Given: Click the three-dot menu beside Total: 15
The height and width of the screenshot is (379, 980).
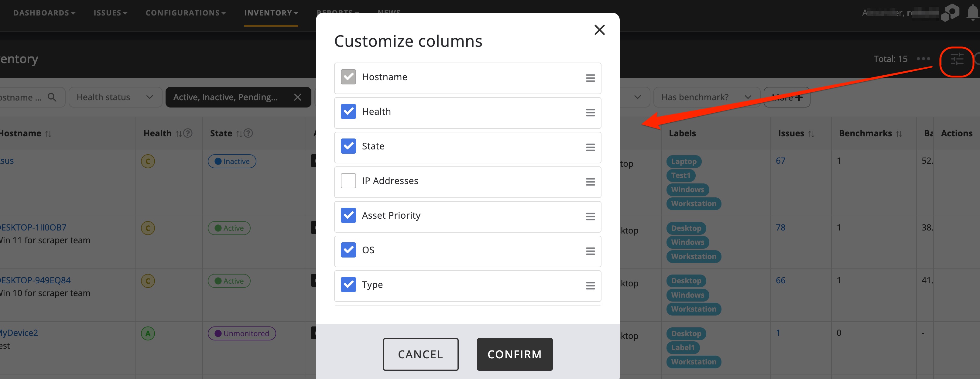Looking at the screenshot, I should pyautogui.click(x=923, y=59).
